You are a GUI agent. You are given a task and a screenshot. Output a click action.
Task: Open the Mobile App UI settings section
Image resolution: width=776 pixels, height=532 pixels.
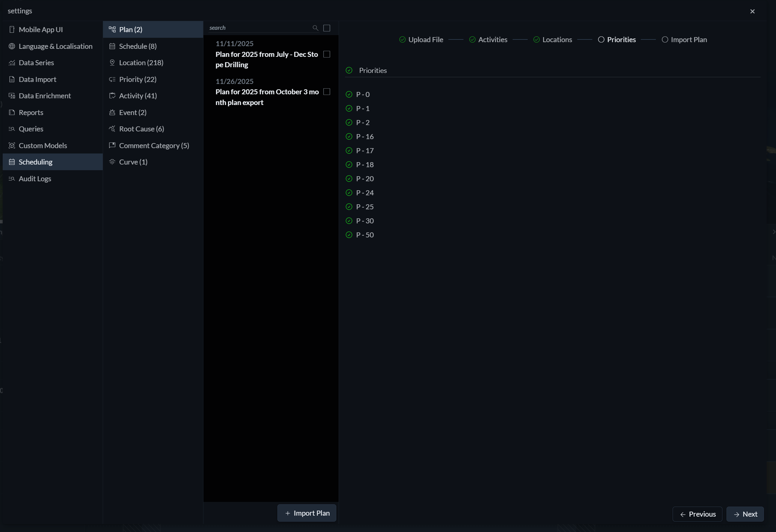(53, 29)
